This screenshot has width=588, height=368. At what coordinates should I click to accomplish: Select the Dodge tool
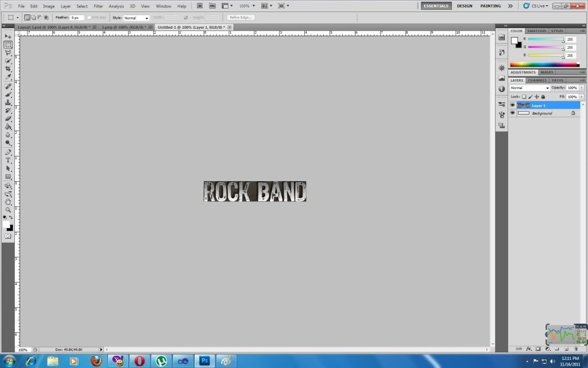point(8,143)
